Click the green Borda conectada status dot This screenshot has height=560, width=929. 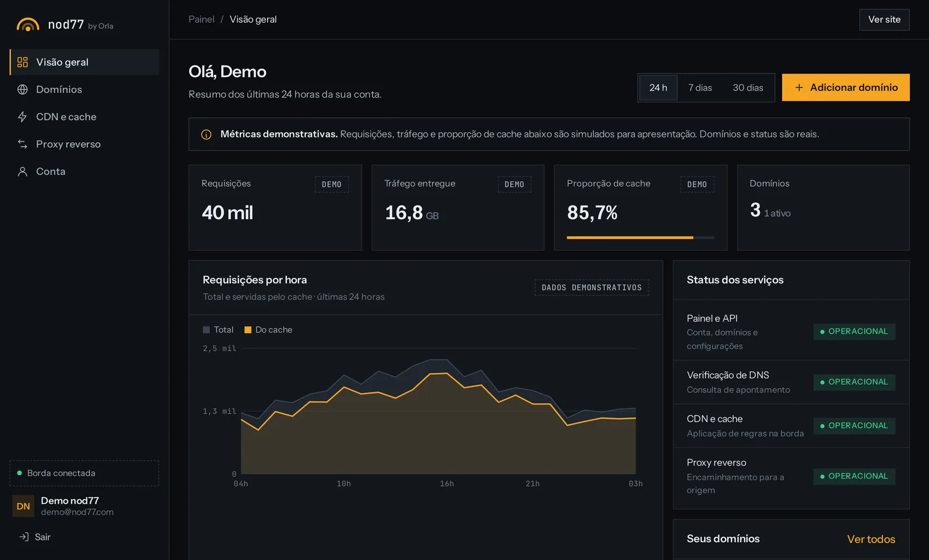pos(20,473)
